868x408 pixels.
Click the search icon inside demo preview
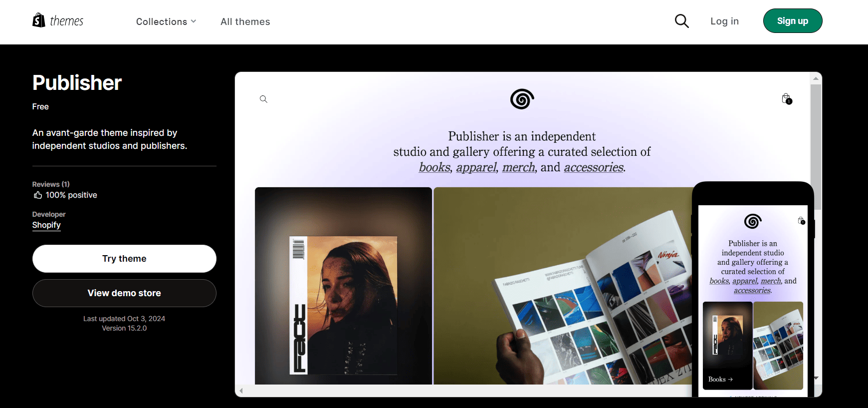point(263,99)
